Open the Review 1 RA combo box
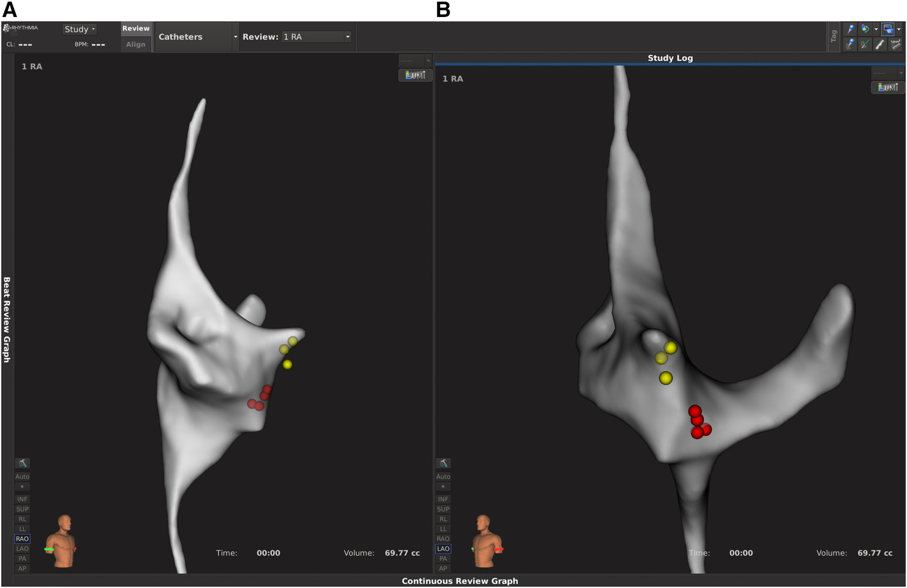 coord(316,37)
